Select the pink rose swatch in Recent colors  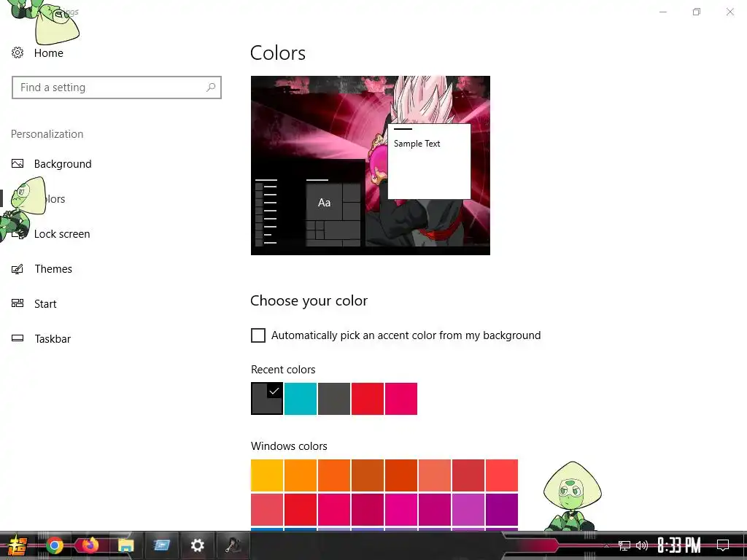(401, 399)
